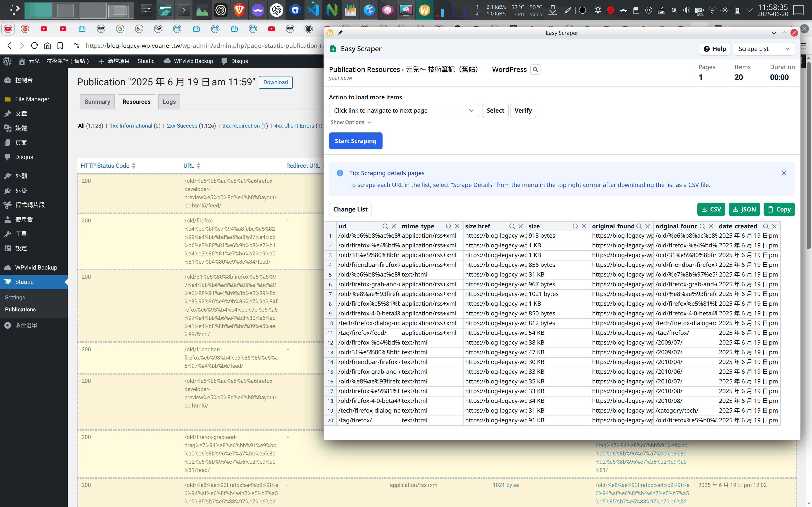This screenshot has width=812, height=507.
Task: Remove the mime_type column with the X icon
Action: [x=457, y=226]
